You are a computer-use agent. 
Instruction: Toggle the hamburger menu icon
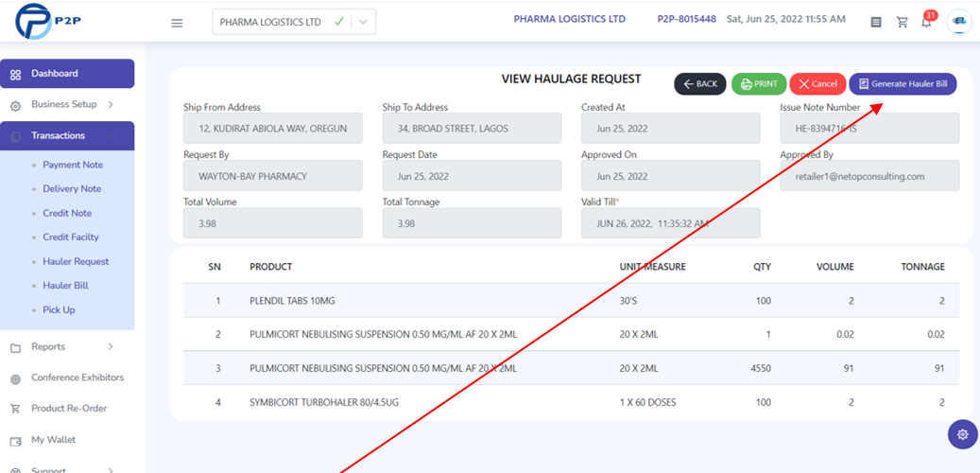(x=177, y=23)
